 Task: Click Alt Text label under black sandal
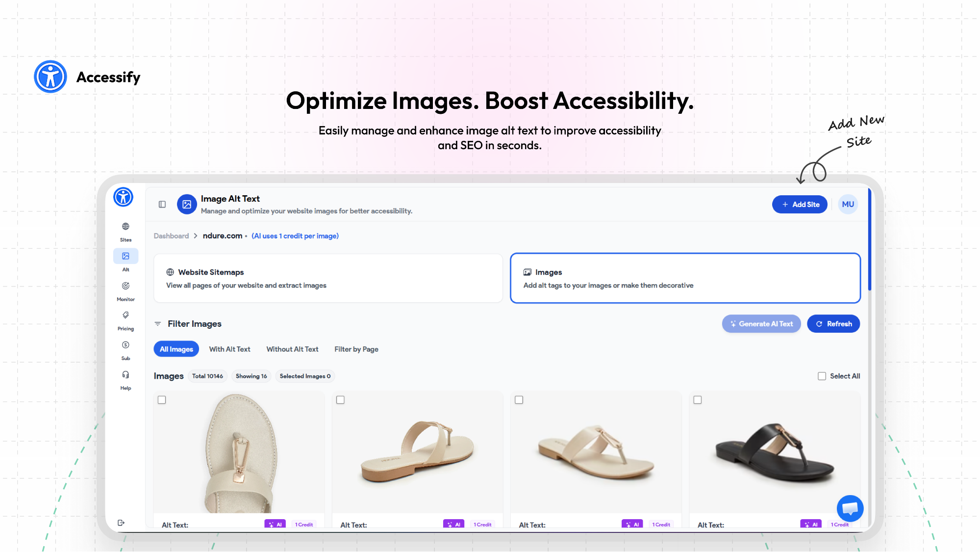click(711, 525)
